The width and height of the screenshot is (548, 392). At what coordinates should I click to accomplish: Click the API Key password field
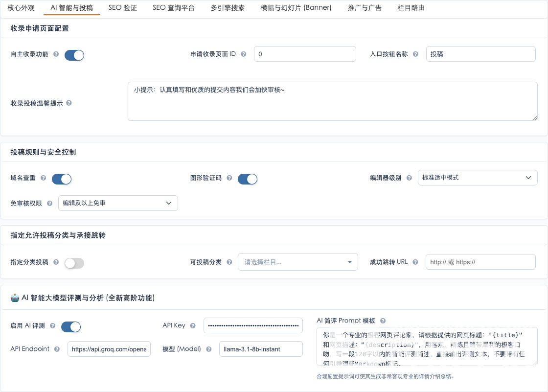[x=253, y=325]
